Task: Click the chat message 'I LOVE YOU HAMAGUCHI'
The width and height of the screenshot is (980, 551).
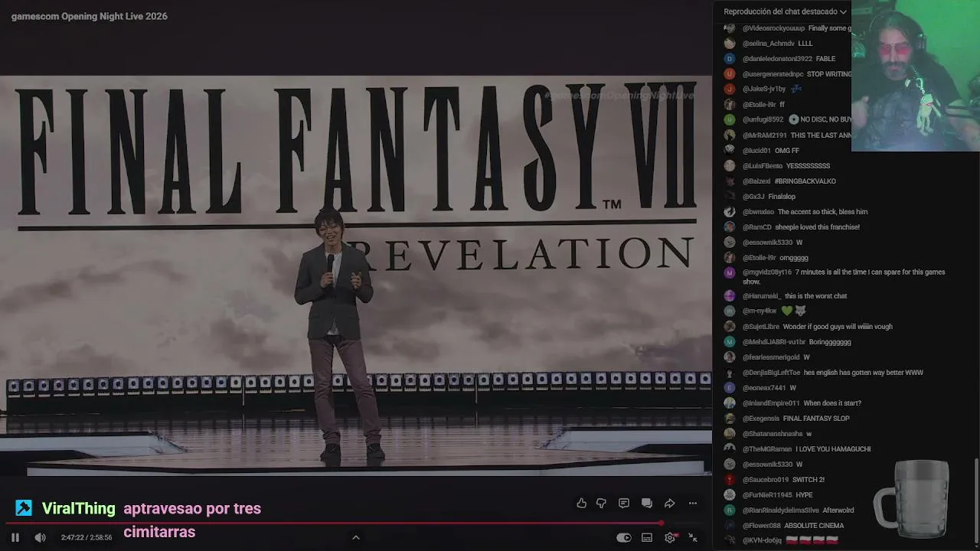Action: (x=833, y=449)
